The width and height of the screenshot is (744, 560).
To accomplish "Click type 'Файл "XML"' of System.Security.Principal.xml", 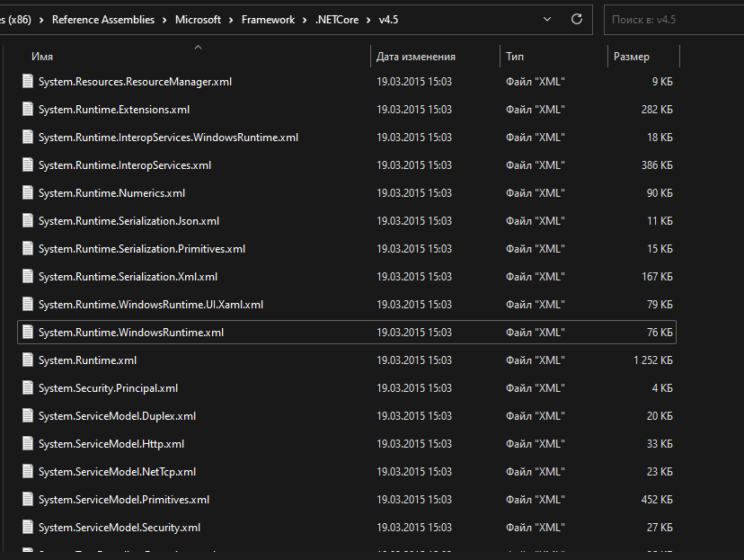I will pos(536,388).
